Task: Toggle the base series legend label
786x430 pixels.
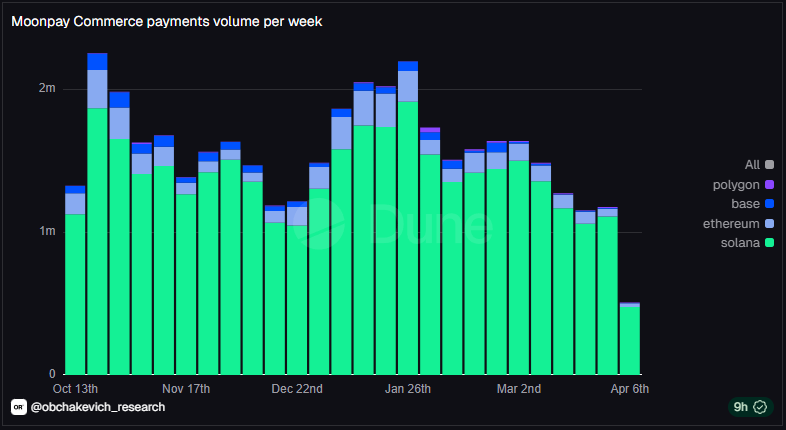Action: (x=745, y=204)
